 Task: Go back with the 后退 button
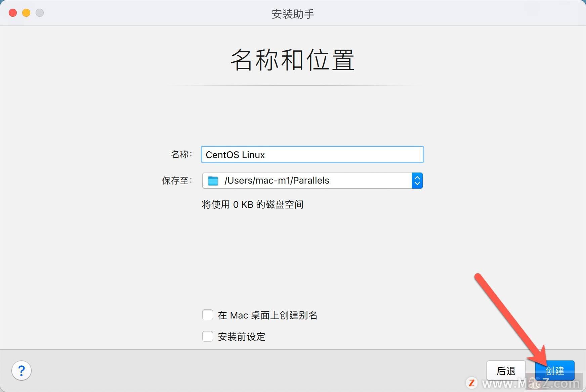pos(506,371)
